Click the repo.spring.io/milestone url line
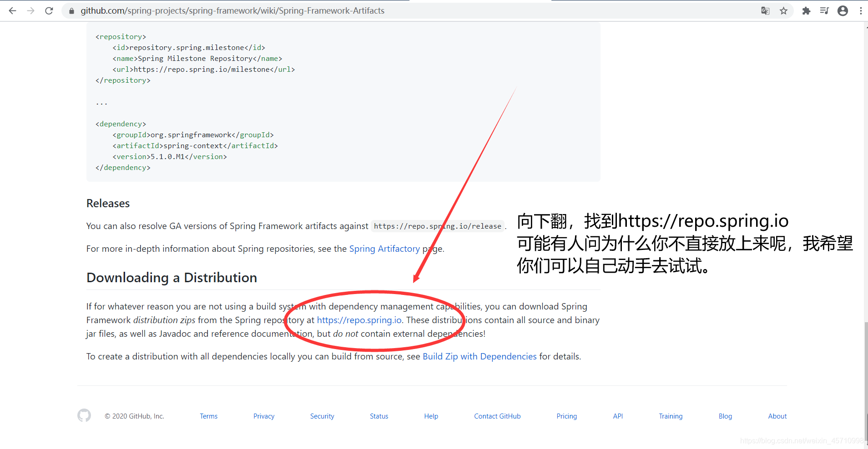This screenshot has width=868, height=449. [x=204, y=69]
